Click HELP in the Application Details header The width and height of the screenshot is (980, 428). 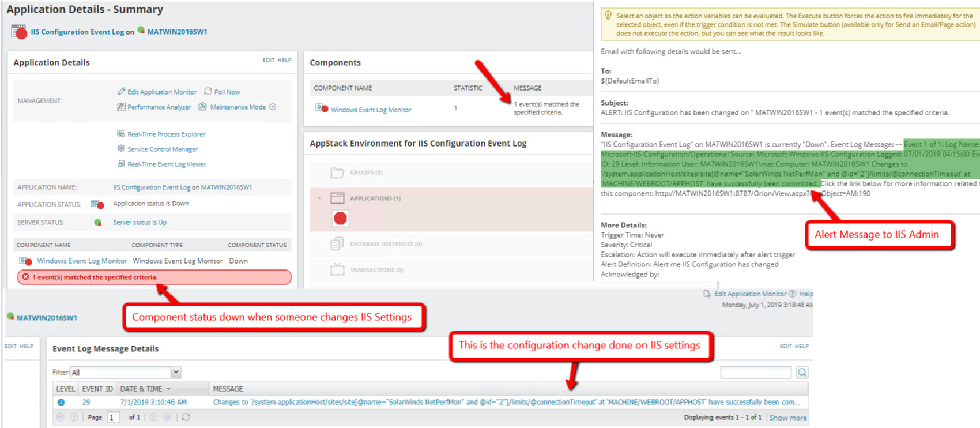point(284,60)
